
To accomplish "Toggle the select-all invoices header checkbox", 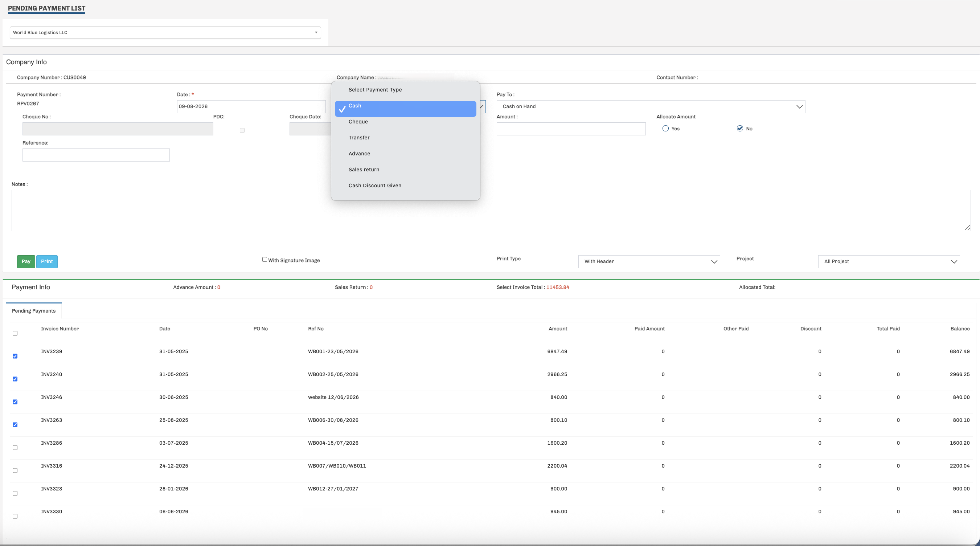I will (x=15, y=334).
